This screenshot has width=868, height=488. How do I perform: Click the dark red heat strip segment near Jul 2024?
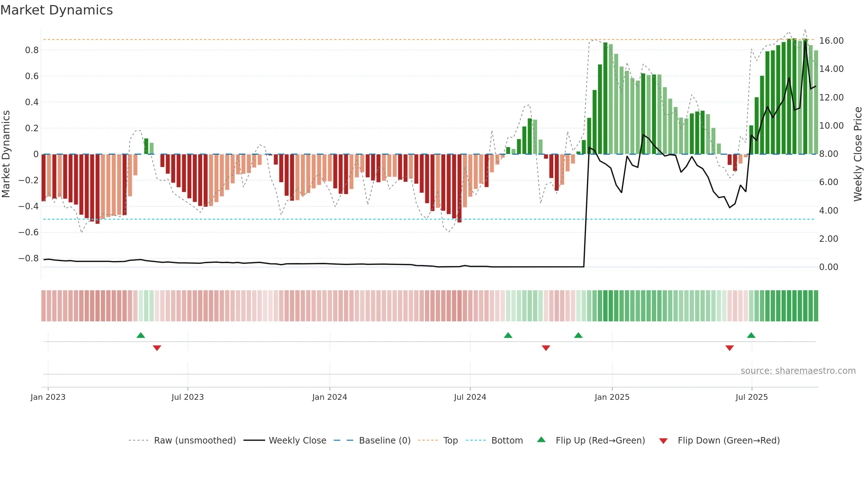pos(459,305)
